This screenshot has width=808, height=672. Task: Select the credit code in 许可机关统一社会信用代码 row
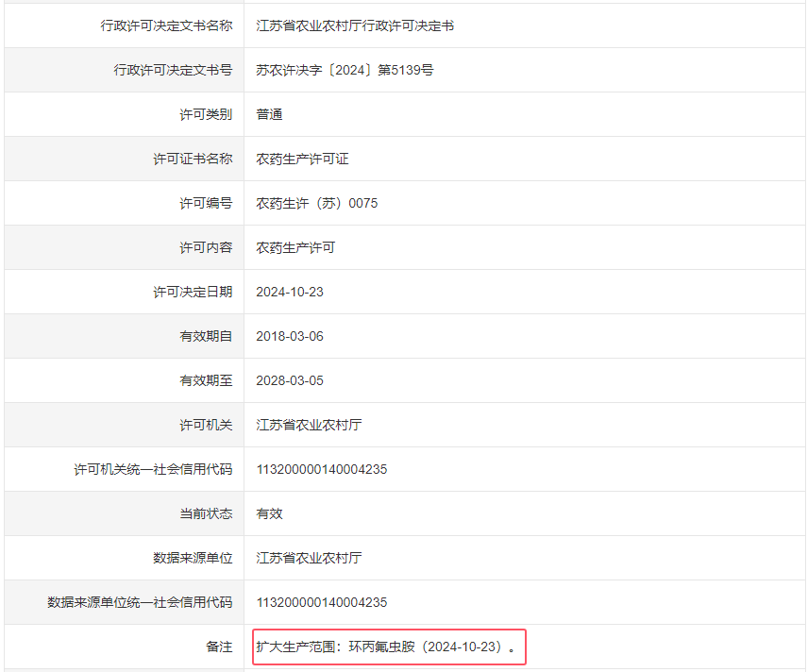click(322, 469)
